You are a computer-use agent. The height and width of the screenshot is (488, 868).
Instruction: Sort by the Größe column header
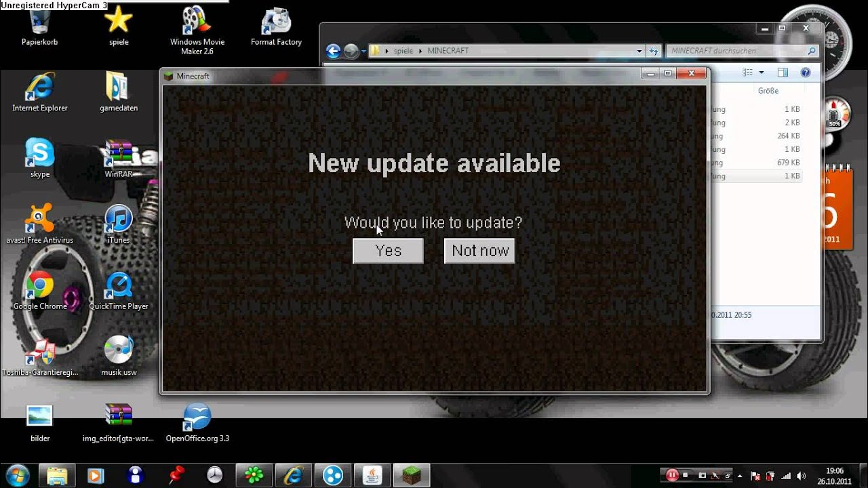[768, 91]
